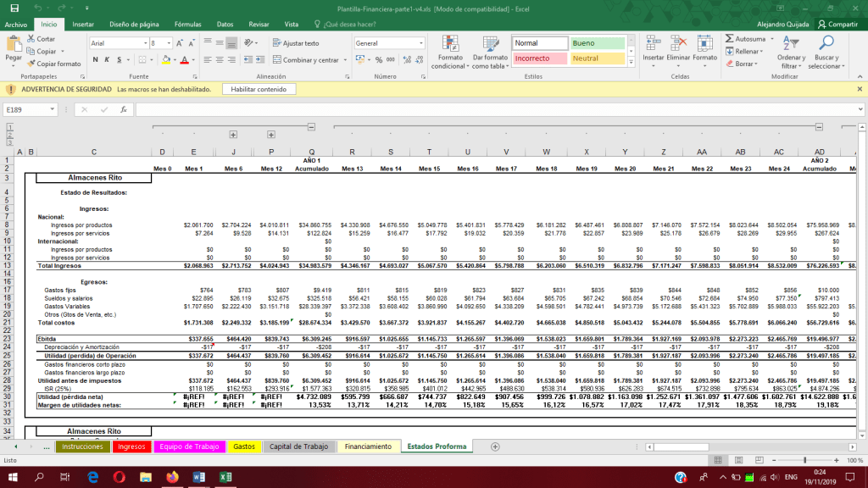Click Buscar y seleccionar magnifier
The width and height of the screenshot is (868, 488).
(826, 44)
